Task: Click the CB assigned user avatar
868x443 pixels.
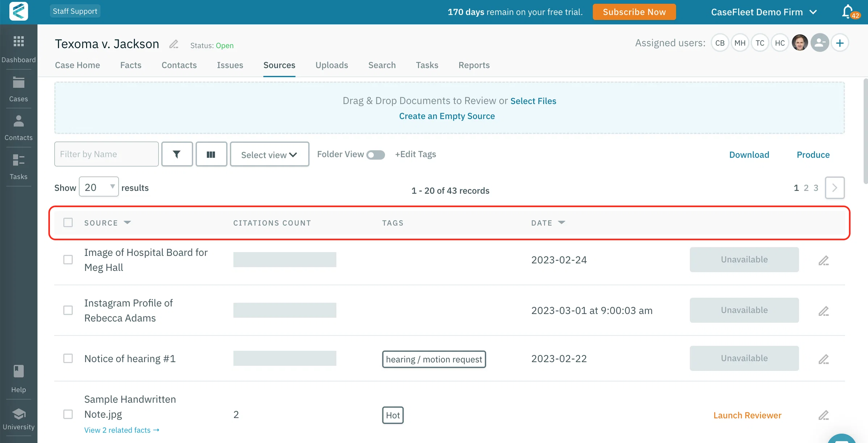Action: click(720, 43)
